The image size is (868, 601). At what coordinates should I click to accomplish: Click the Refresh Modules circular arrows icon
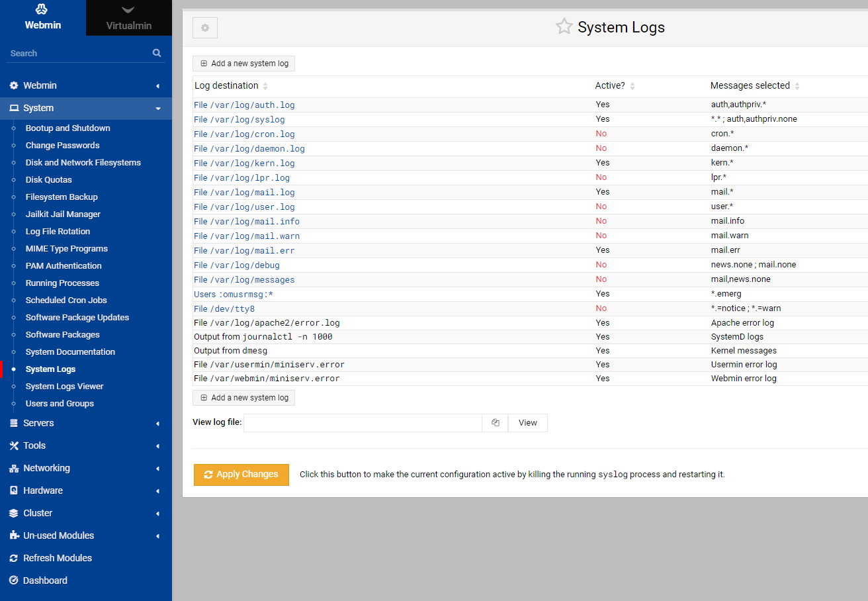[x=14, y=558]
